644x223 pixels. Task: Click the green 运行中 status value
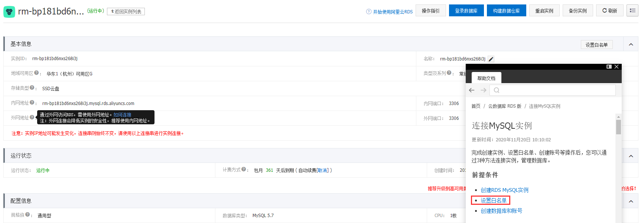pyautogui.click(x=43, y=170)
